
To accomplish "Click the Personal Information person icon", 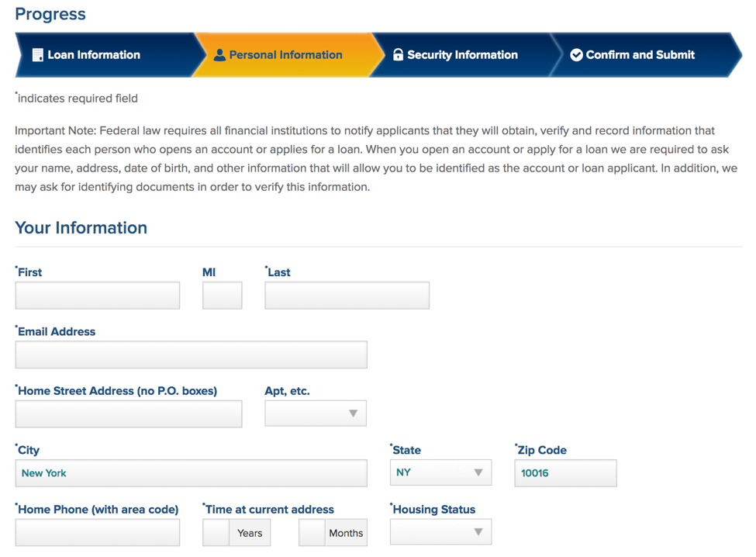I will (219, 55).
